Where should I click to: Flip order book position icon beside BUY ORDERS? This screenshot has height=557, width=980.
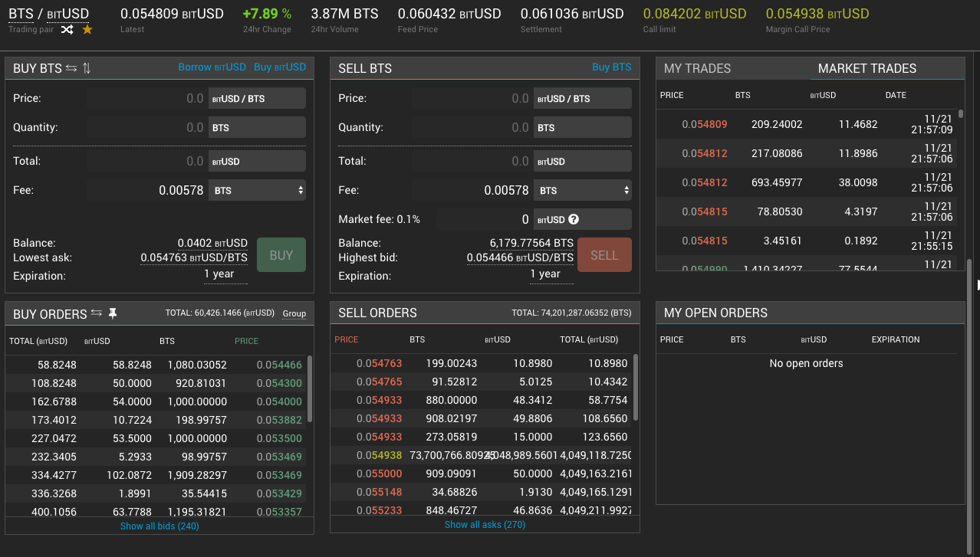coord(97,313)
